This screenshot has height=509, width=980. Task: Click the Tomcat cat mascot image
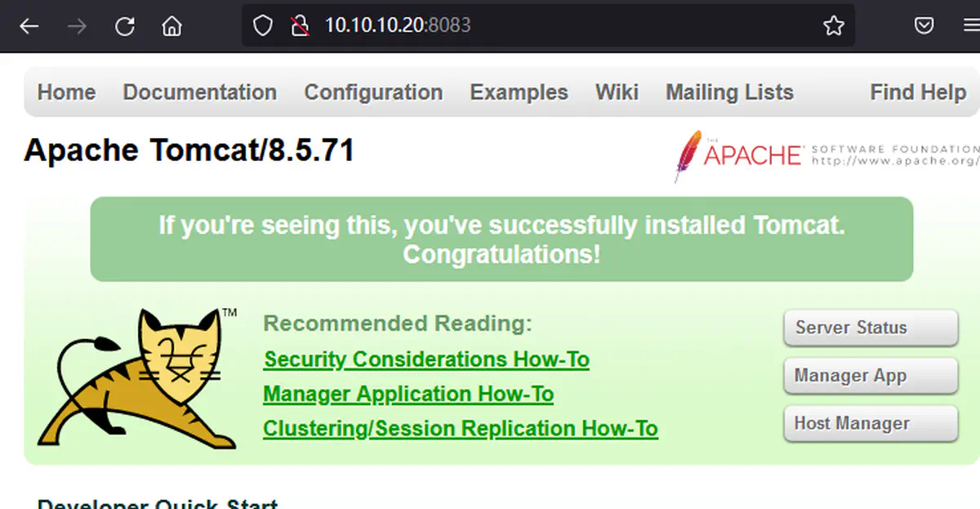[x=137, y=378]
